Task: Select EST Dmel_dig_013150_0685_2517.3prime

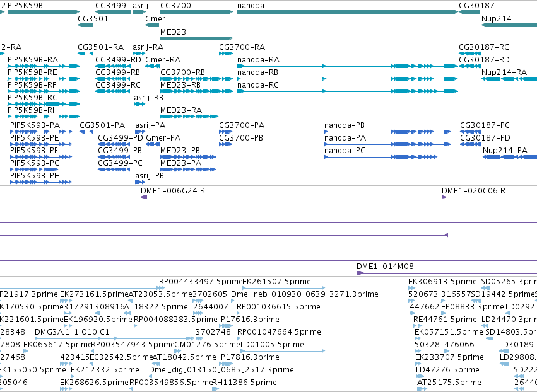Action: coord(221,370)
